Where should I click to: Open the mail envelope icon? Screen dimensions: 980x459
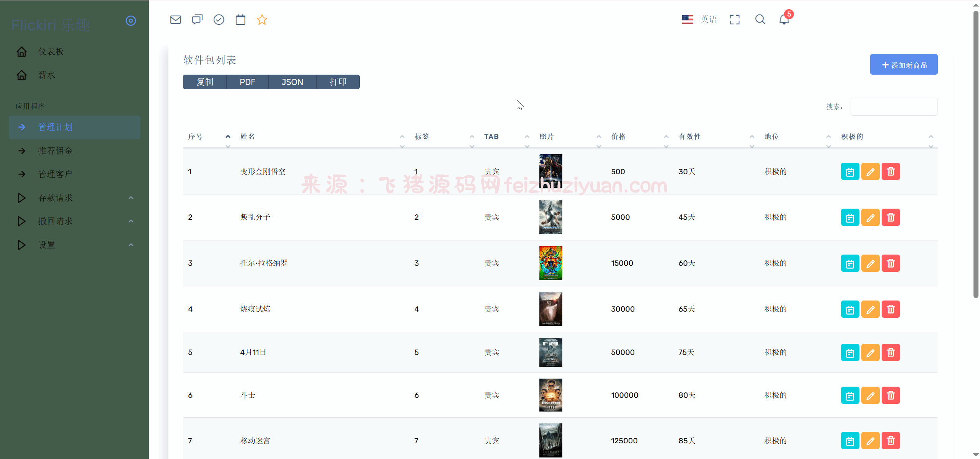(x=175, y=20)
